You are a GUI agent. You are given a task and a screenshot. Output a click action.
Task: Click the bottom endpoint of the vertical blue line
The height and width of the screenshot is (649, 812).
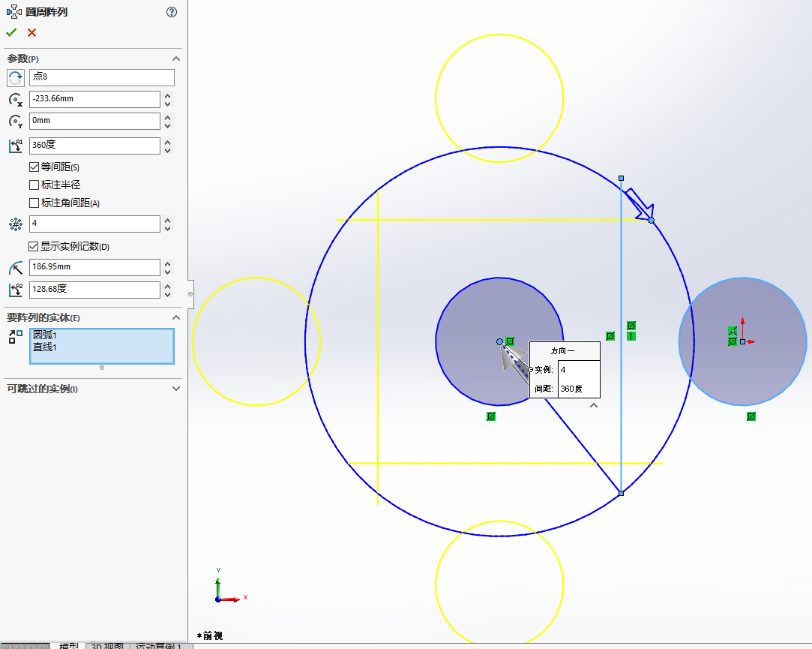click(622, 493)
